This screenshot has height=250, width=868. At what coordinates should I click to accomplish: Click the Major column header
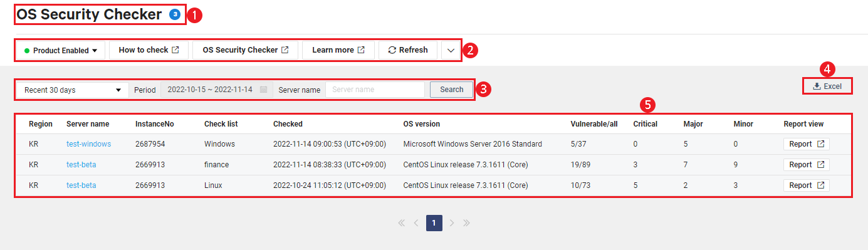coord(693,124)
